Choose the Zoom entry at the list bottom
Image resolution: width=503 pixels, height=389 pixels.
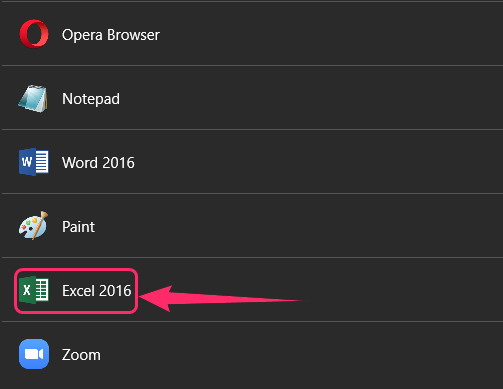click(252, 355)
